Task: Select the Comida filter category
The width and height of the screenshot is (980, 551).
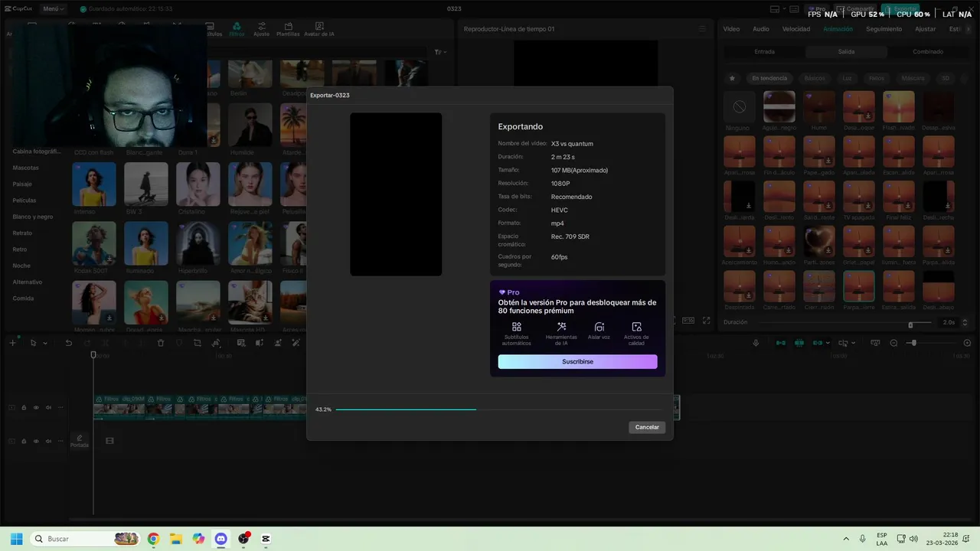Action: [x=24, y=298]
